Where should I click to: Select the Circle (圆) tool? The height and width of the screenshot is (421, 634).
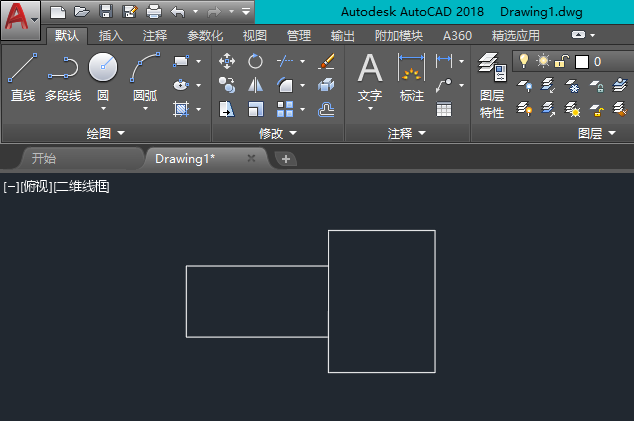point(103,77)
